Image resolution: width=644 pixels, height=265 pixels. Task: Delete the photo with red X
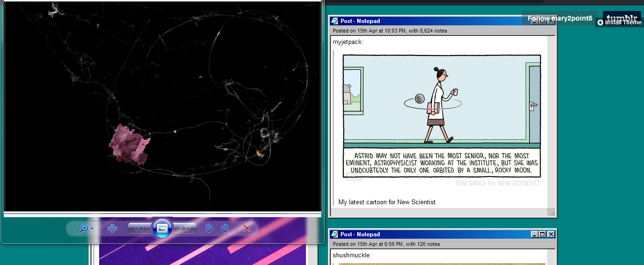(x=247, y=229)
